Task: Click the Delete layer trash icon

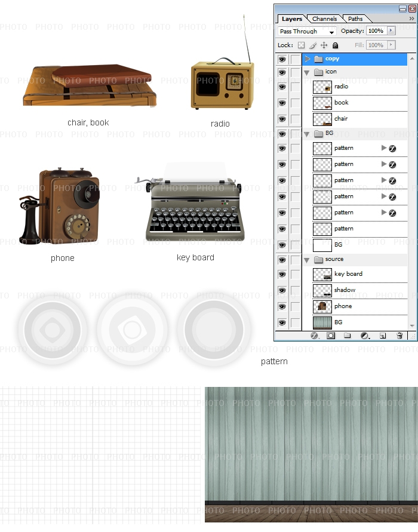Action: pyautogui.click(x=399, y=336)
